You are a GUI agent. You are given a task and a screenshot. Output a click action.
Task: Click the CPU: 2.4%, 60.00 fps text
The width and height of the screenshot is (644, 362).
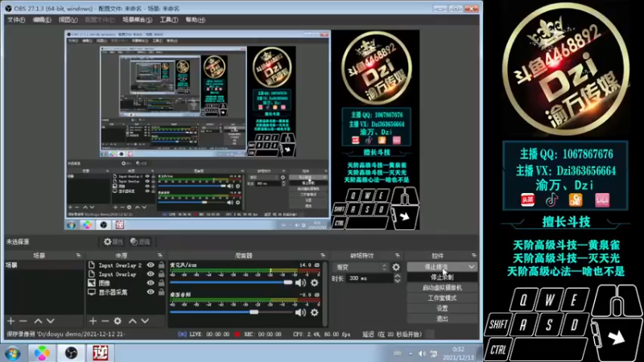point(321,334)
